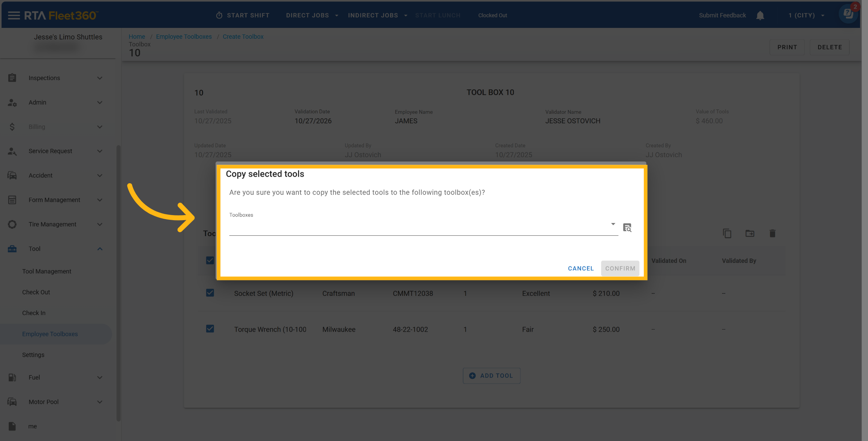Click the Start Shift stopwatch icon
Screen dimensions: 868x441
pyautogui.click(x=219, y=15)
